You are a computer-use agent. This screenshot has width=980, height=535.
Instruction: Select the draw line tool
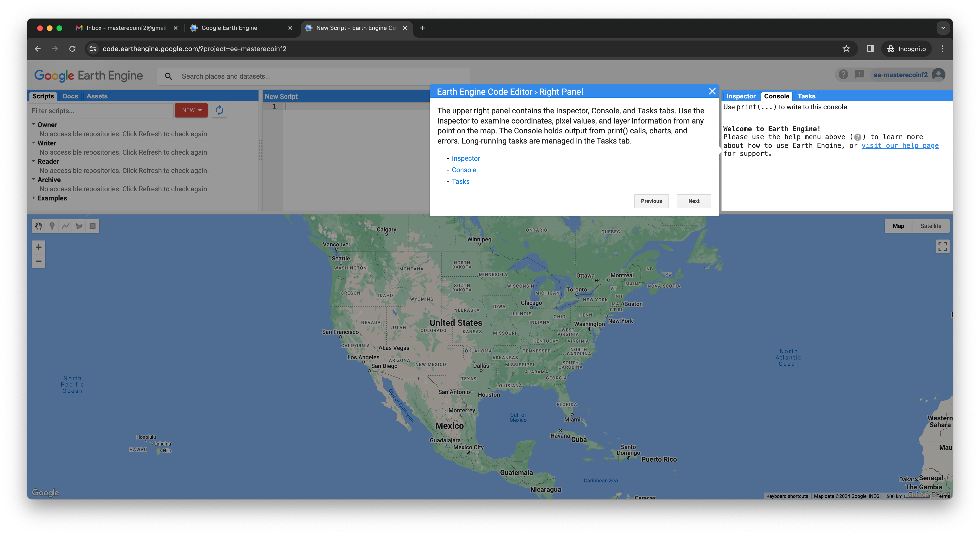tap(65, 226)
